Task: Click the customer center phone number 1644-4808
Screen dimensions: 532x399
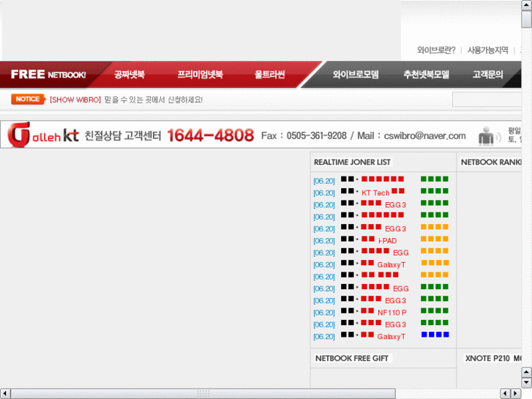Action: 210,135
